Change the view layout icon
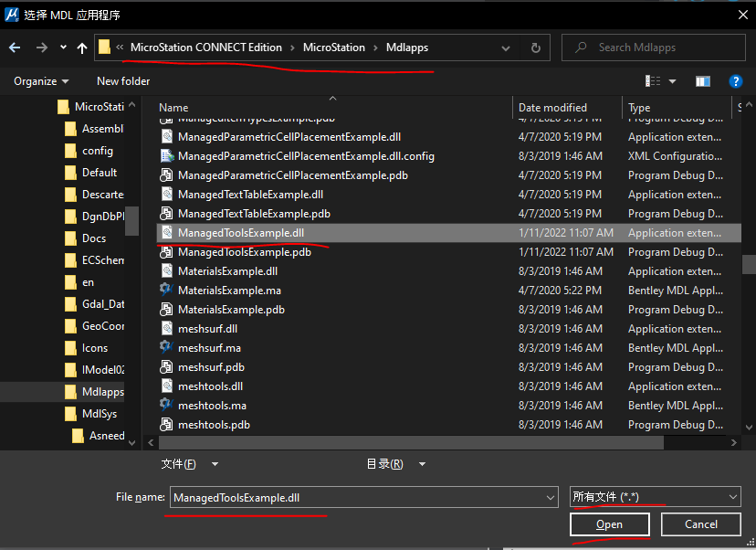This screenshot has width=756, height=550. coord(653,81)
